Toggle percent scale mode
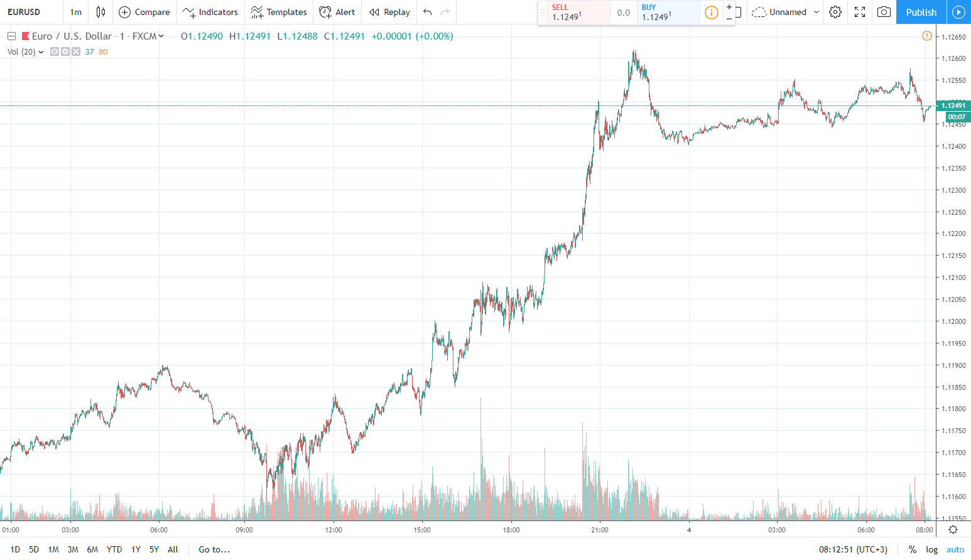Viewport: 971px width, 560px height. 912,549
